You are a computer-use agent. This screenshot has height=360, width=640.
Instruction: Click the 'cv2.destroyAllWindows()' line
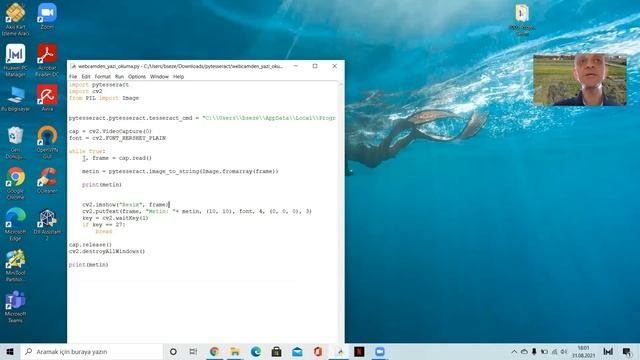[107, 251]
